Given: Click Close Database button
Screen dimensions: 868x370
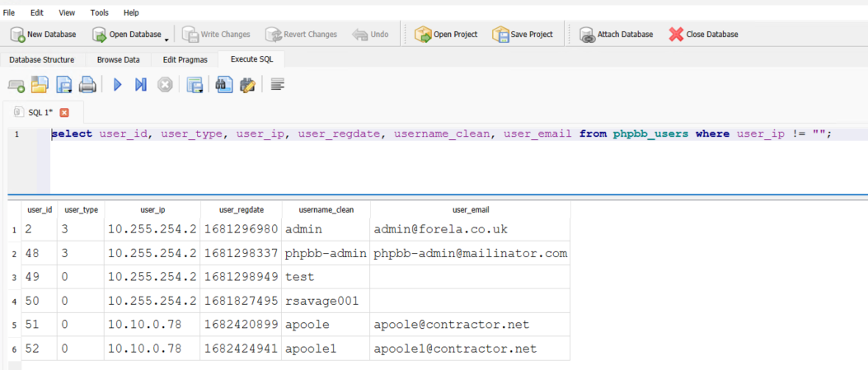Looking at the screenshot, I should click(704, 35).
